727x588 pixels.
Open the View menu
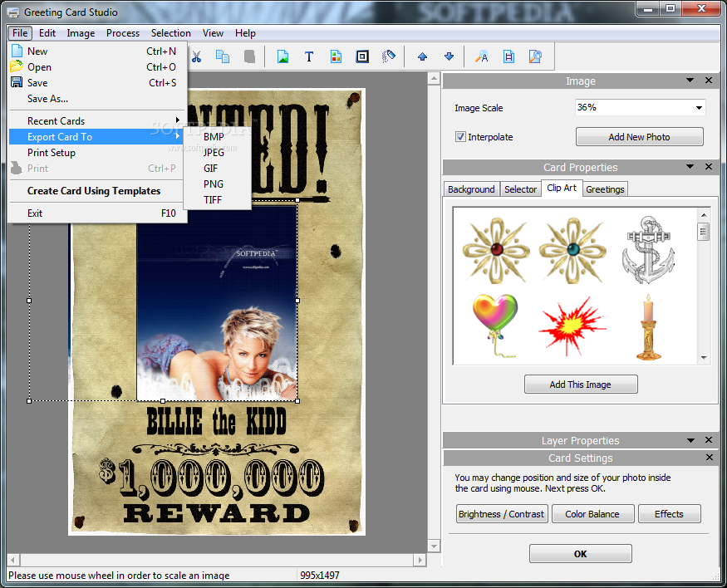coord(213,33)
